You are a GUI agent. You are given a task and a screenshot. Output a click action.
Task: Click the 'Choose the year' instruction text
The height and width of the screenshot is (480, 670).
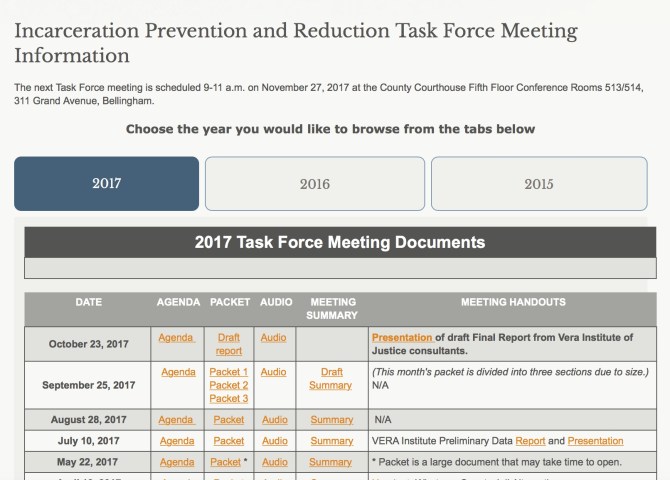pyautogui.click(x=330, y=129)
